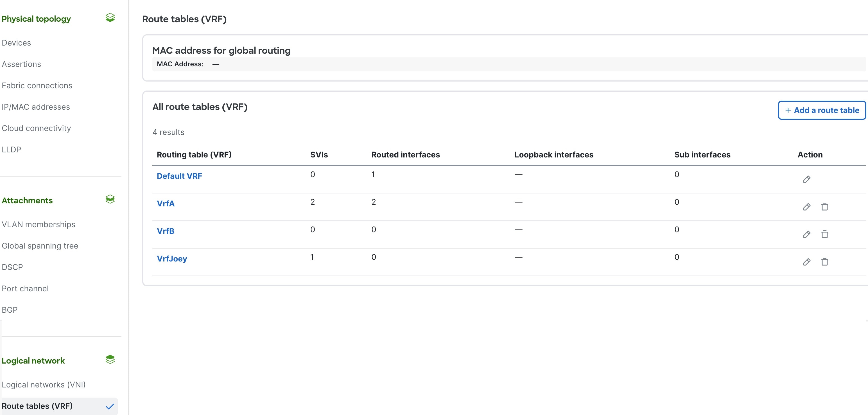This screenshot has width=868, height=415.
Task: Click the MAC address for global routing heading
Action: click(x=221, y=51)
